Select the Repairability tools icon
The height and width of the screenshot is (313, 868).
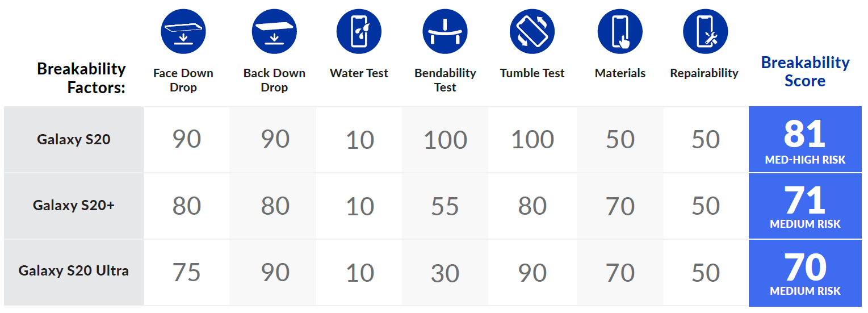click(705, 31)
